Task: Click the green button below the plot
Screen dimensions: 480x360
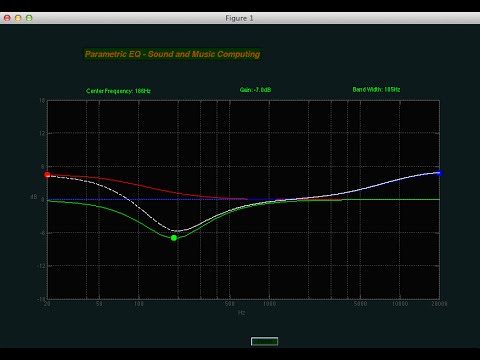Action: (x=264, y=341)
